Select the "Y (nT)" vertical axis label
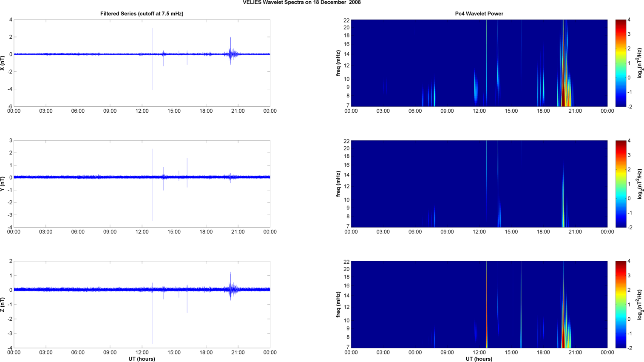The image size is (644, 362). (3, 184)
